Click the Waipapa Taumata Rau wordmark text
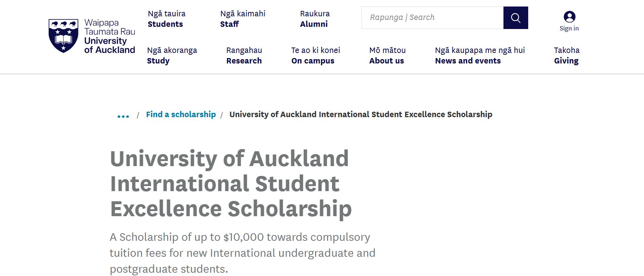The image size is (644, 276). [x=110, y=27]
